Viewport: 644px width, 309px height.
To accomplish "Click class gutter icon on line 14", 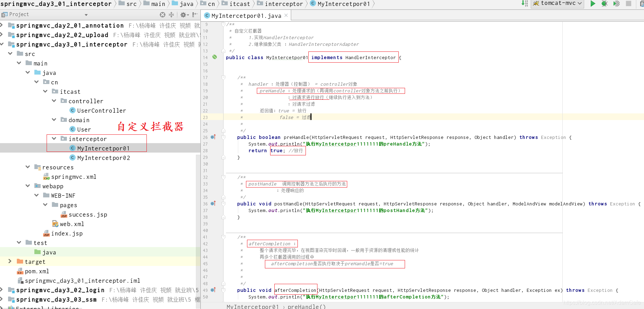I will 214,57.
